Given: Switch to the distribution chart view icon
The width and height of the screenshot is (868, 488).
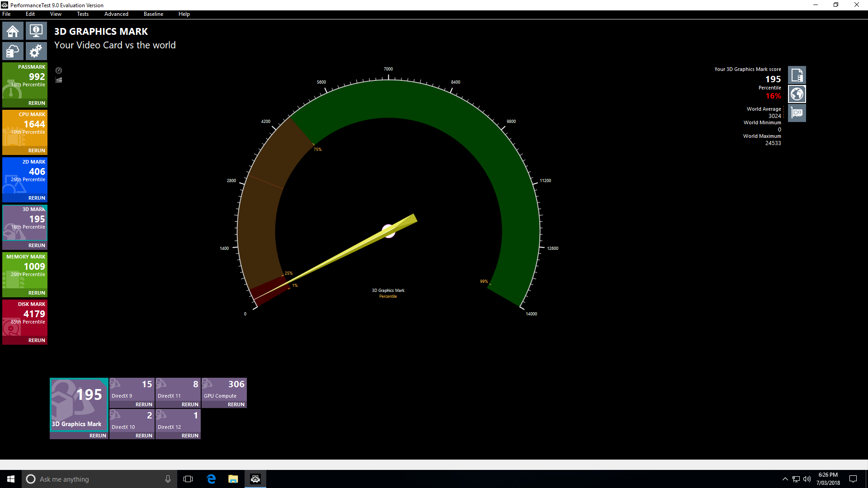Looking at the screenshot, I should click(59, 80).
